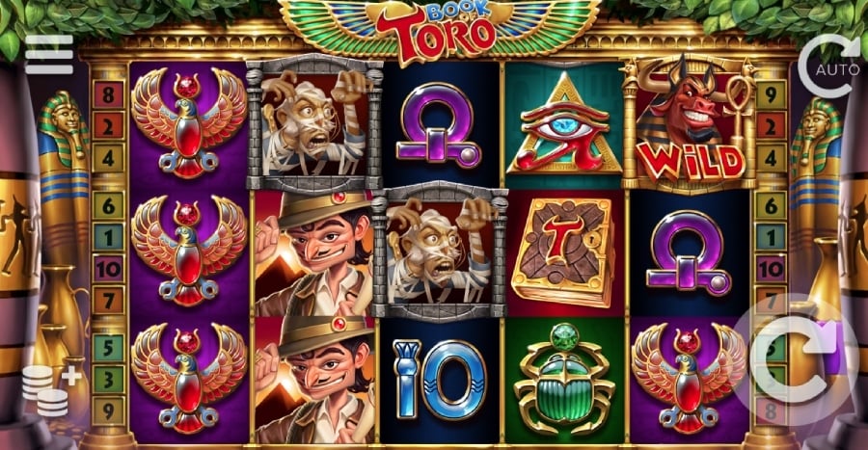Screen dimensions: 868x450
Task: Select payline 10 on left column
Action: point(108,269)
